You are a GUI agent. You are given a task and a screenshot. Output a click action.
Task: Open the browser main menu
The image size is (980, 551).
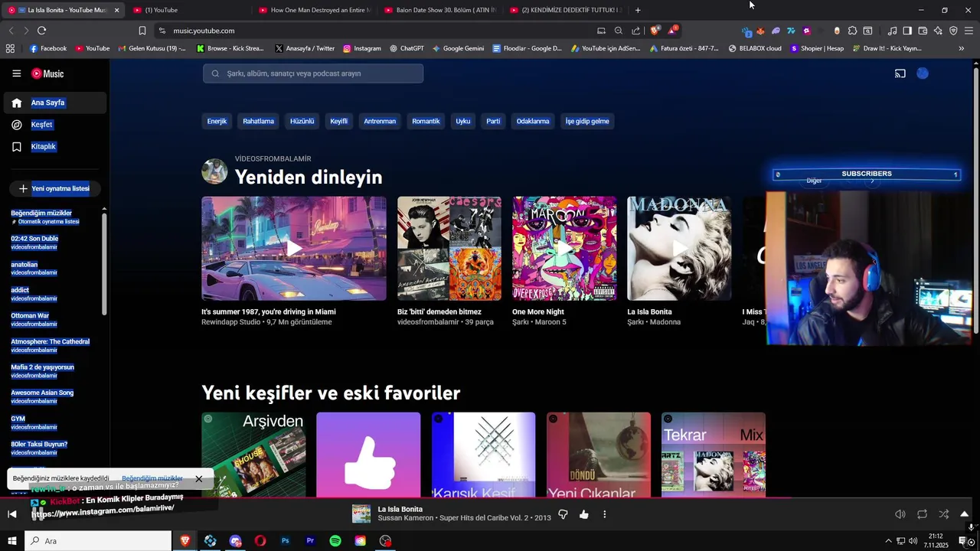[969, 31]
